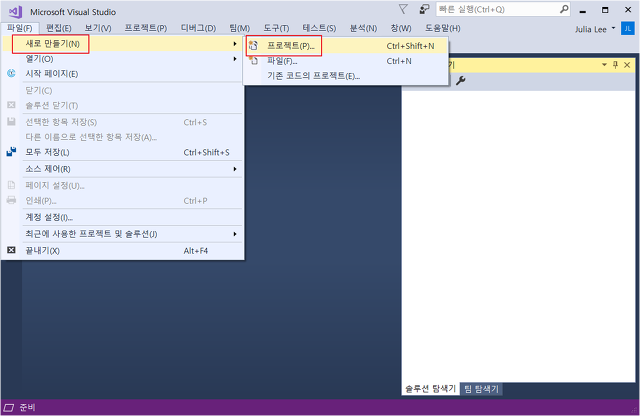Viewport: 640px width, 416px height.
Task: Switch to the 솔루션 탐색기 tab
Action: [x=430, y=389]
